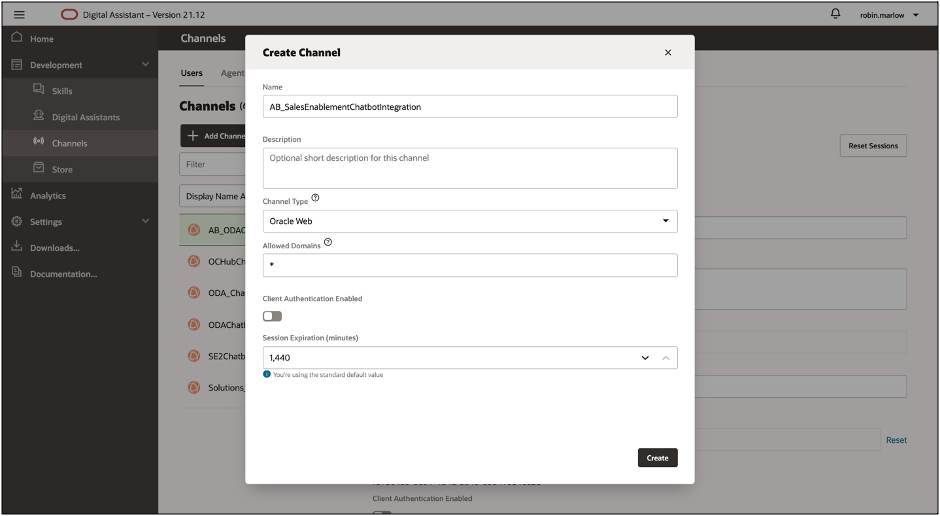This screenshot has width=940, height=516.
Task: Close the Create Channel dialog
Action: pos(668,53)
